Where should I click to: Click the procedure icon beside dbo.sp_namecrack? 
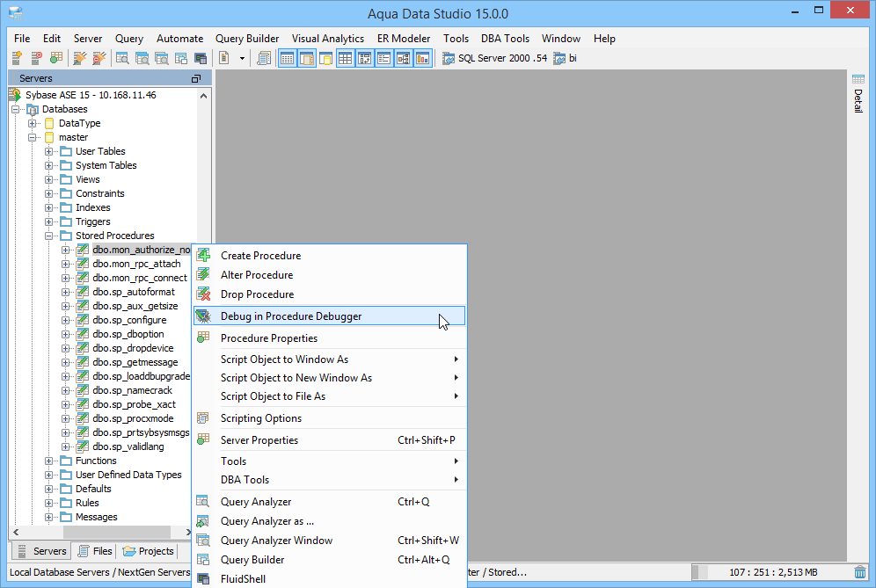(x=83, y=390)
